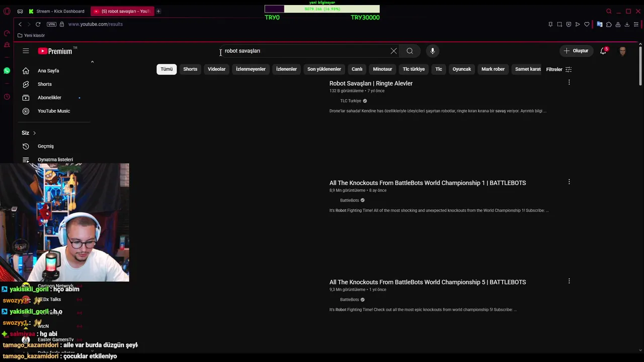Viewport: 644px width, 362px height.
Task: Open more options for Championship 1 video
Action: [569, 182]
